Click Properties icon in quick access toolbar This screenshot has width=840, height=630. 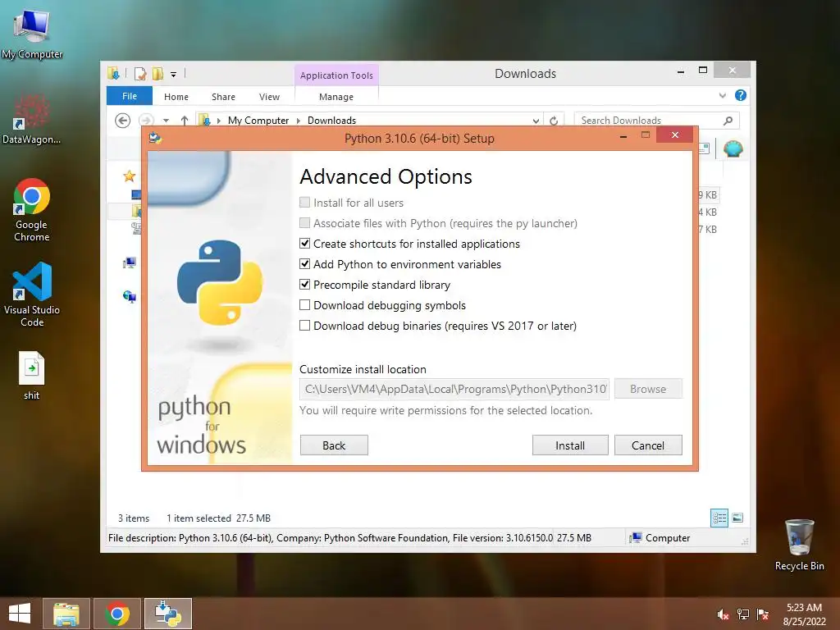point(140,73)
